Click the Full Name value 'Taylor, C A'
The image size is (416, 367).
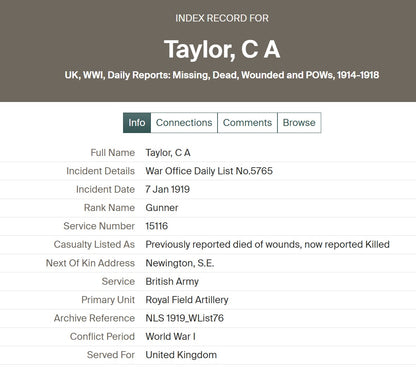(x=168, y=153)
